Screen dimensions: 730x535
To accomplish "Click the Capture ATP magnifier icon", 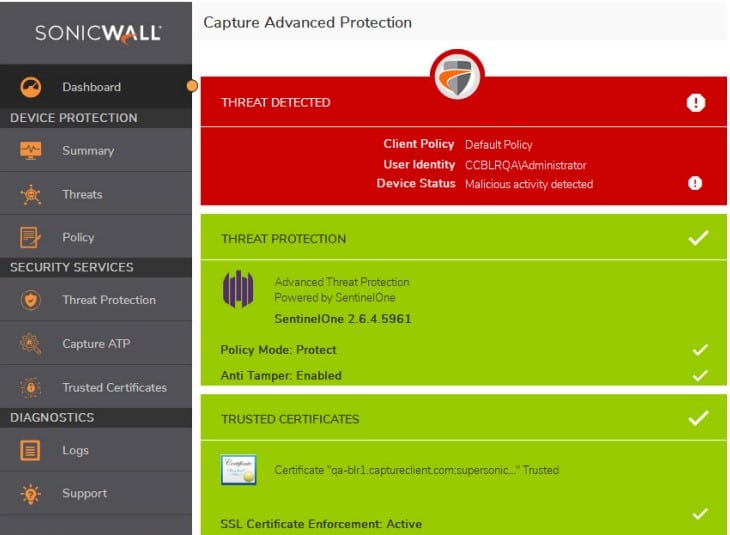I will point(31,344).
